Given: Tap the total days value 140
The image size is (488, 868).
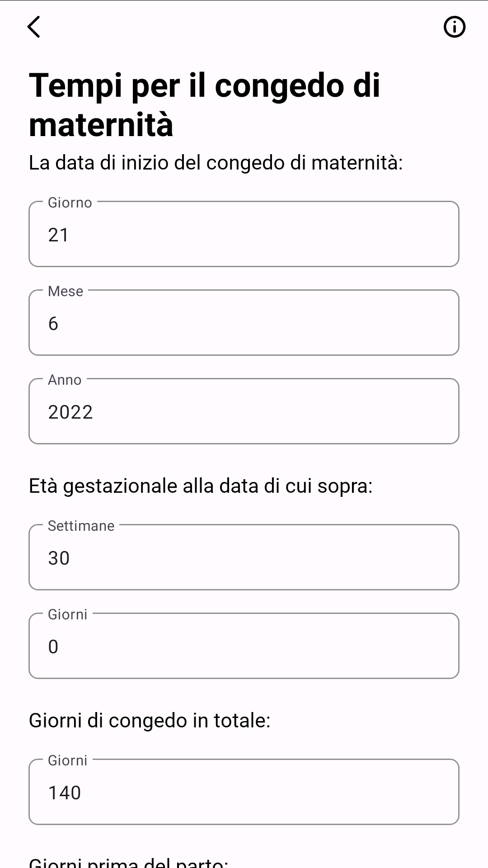Looking at the screenshot, I should tap(65, 793).
